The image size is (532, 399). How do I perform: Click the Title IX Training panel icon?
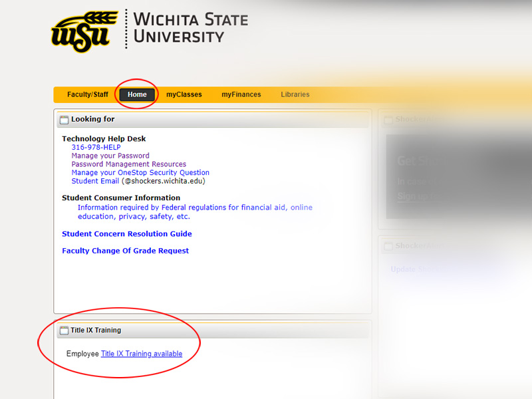pos(64,331)
